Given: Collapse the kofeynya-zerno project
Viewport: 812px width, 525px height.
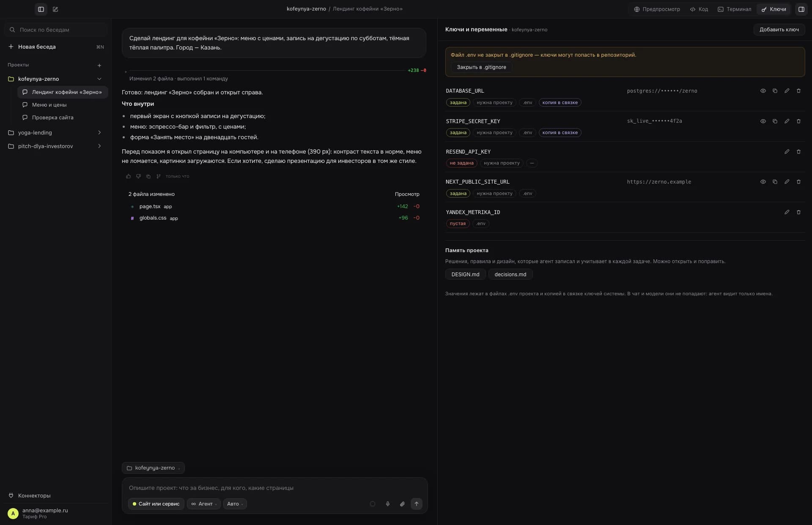Looking at the screenshot, I should [x=99, y=79].
